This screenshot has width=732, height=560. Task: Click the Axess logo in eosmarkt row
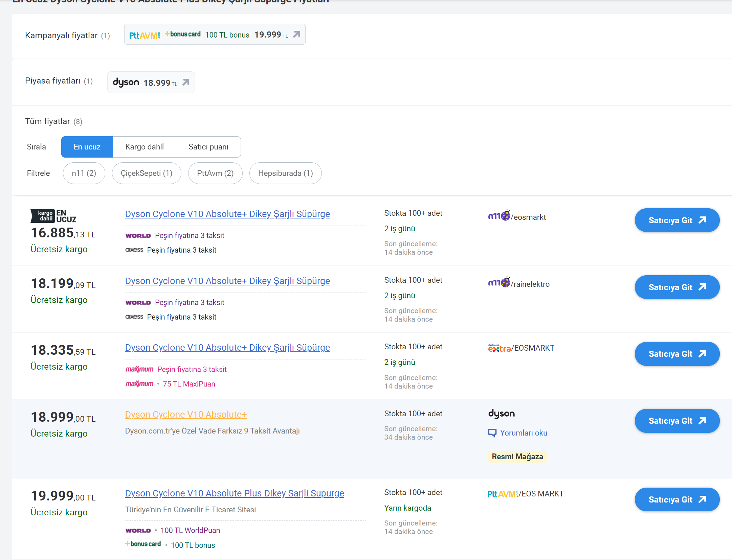coord(134,250)
